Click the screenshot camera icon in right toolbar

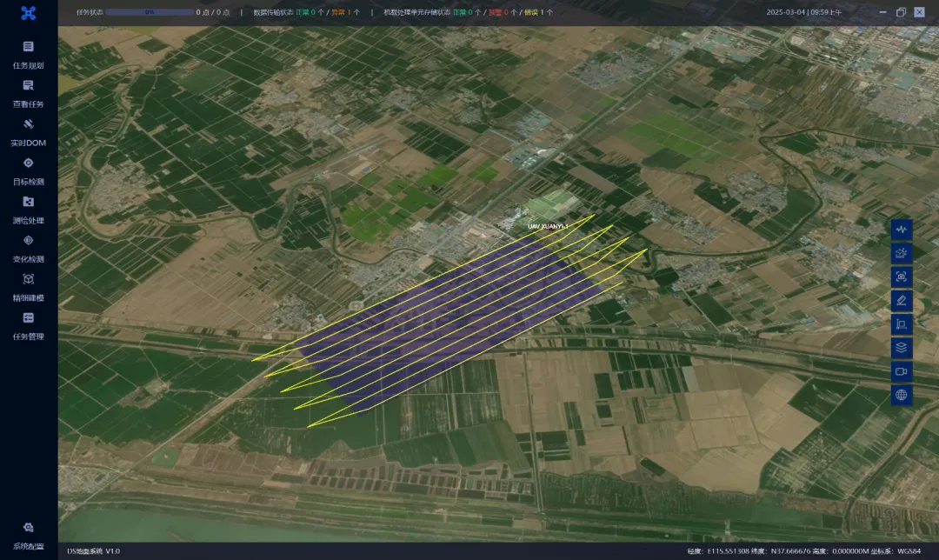point(901,277)
